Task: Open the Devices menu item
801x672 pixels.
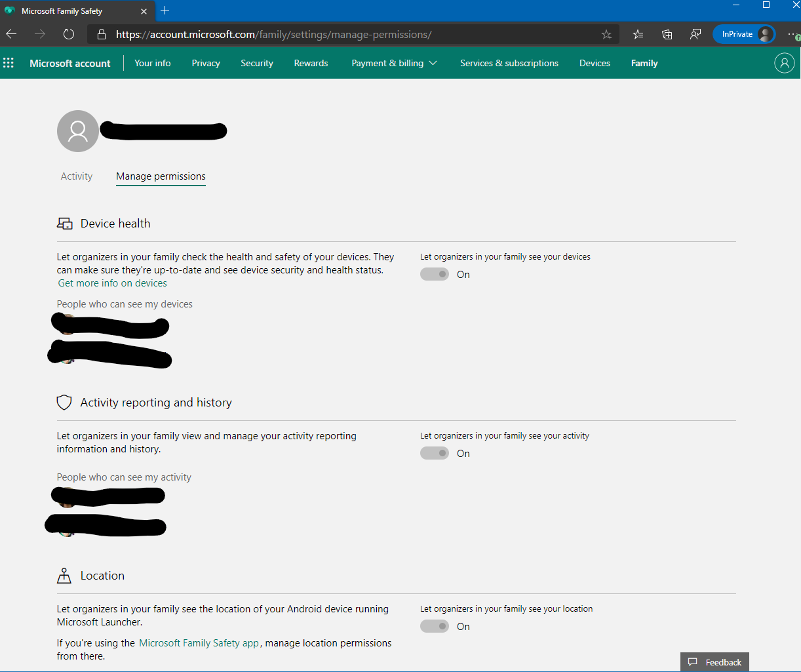Action: click(595, 63)
